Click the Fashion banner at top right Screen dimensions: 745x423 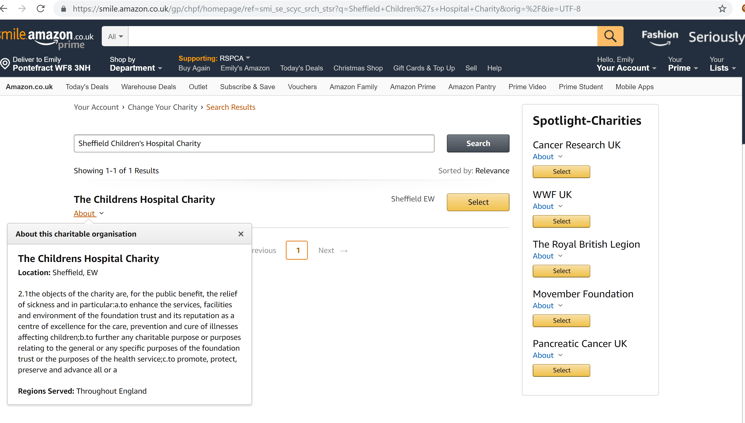tap(659, 37)
